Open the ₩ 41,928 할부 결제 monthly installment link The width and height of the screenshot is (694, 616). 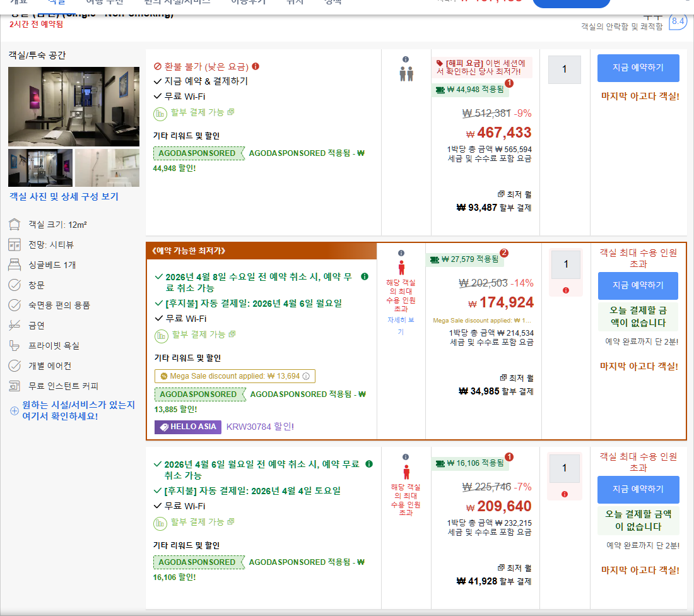click(x=493, y=581)
